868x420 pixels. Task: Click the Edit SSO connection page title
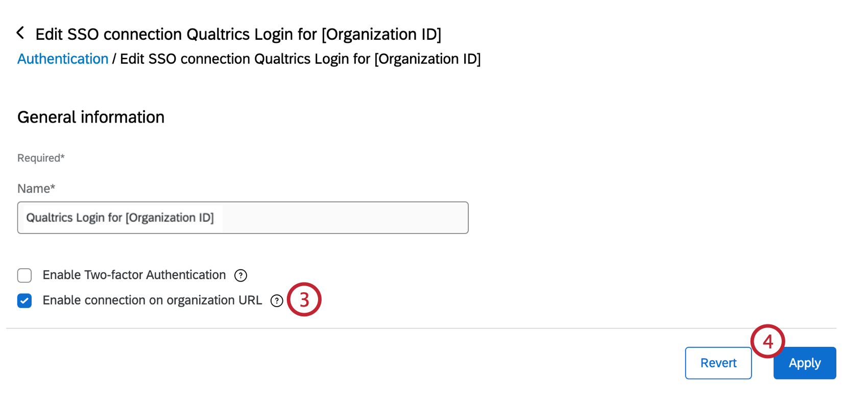pos(238,34)
